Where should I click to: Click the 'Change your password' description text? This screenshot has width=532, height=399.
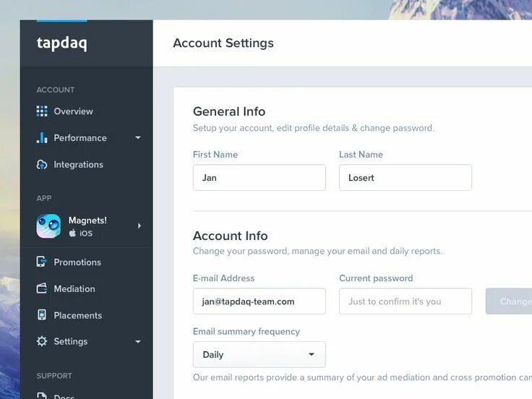coord(317,251)
